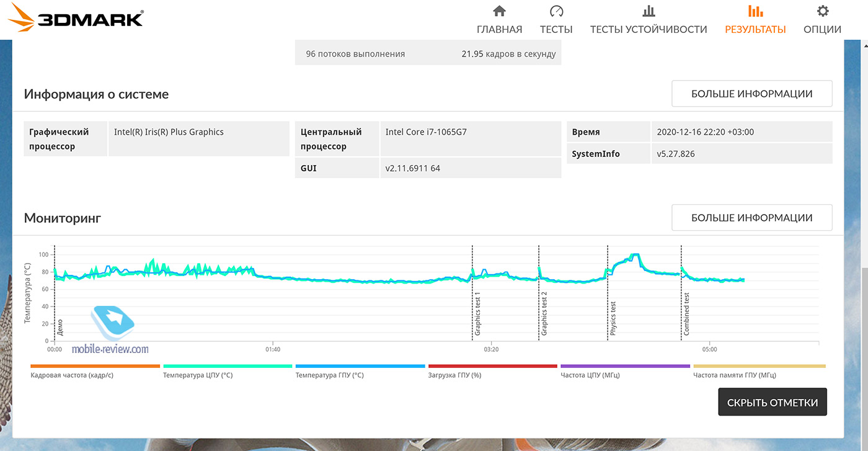Click the Graphics test 2 chart marker

coord(544,314)
